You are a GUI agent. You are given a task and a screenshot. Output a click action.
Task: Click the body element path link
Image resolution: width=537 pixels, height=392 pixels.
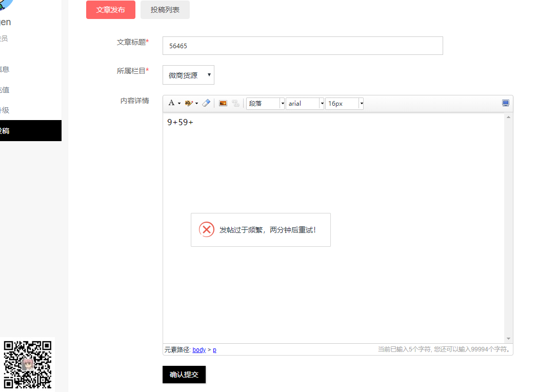tap(199, 350)
